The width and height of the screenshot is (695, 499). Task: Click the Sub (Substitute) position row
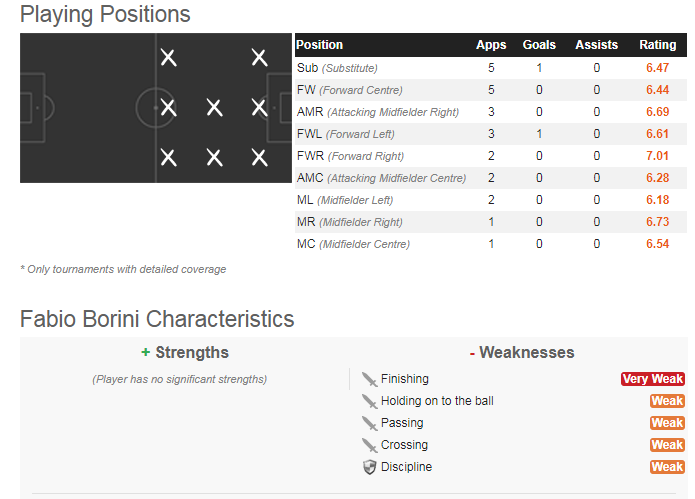[x=491, y=68]
